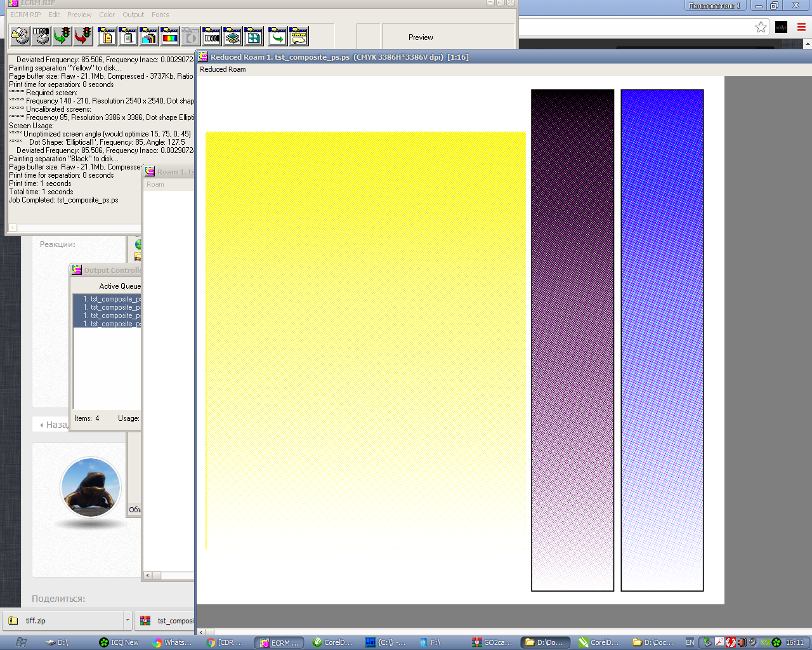This screenshot has width=812, height=650.
Task: Click the red arrow traffic light toolbar icon
Action: (x=82, y=36)
